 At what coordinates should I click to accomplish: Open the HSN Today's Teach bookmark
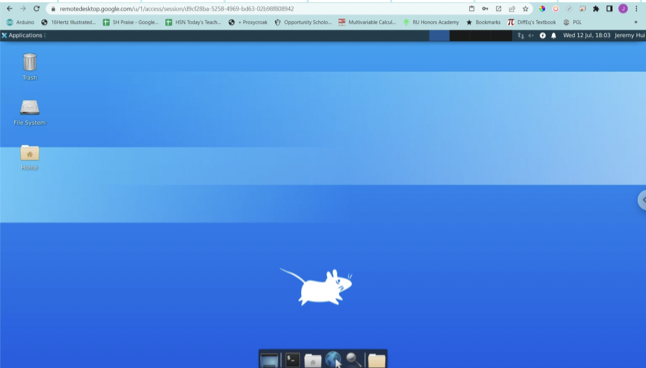coord(193,22)
